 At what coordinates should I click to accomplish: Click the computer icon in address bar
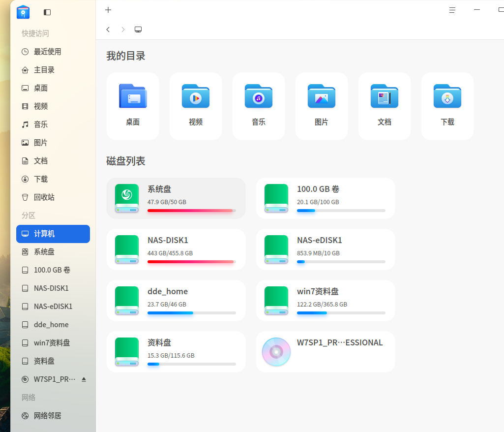pos(138,30)
